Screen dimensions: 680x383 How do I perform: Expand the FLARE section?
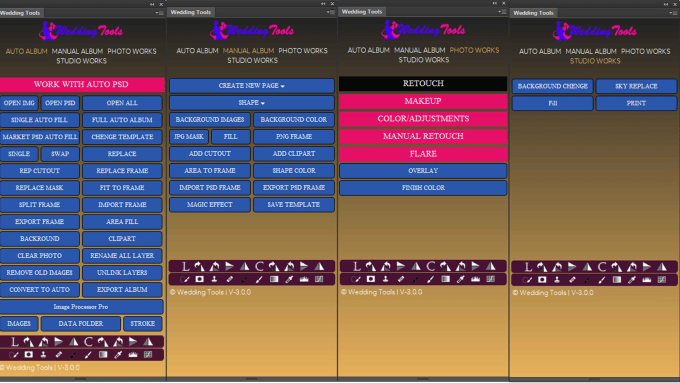423,154
